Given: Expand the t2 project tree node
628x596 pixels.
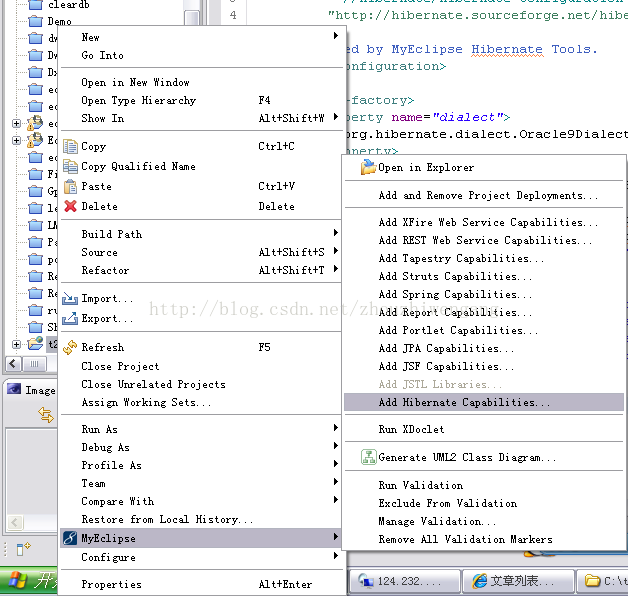Looking at the screenshot, I should [16, 344].
